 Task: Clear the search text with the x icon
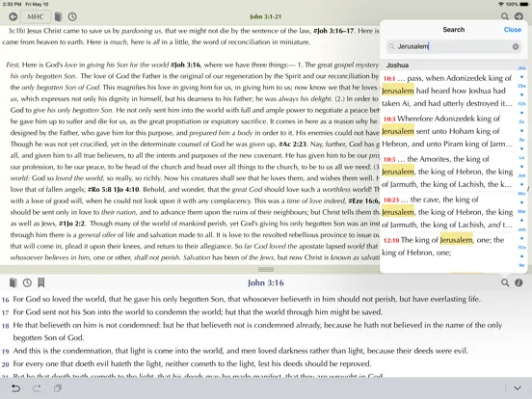point(516,46)
